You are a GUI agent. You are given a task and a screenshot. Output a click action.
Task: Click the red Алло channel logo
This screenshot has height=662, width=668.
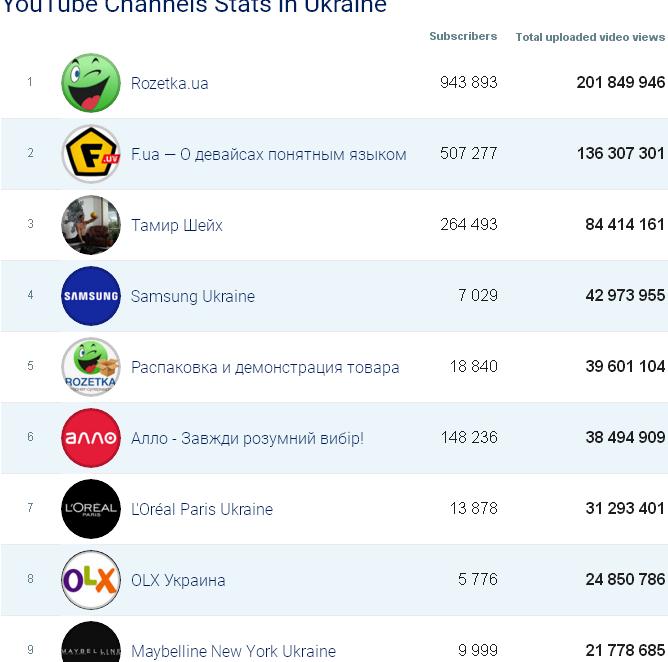(91, 438)
